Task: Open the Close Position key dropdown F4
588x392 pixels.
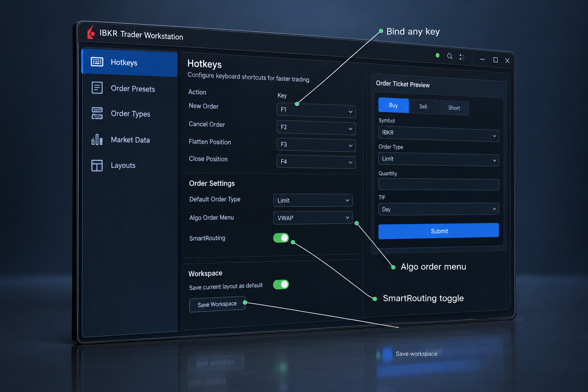Action: (316, 162)
